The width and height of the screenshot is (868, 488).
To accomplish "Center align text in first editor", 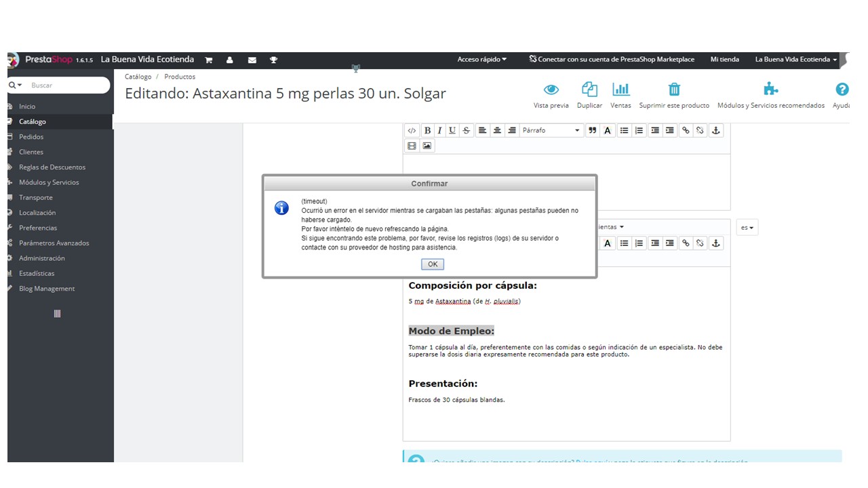I will point(497,131).
